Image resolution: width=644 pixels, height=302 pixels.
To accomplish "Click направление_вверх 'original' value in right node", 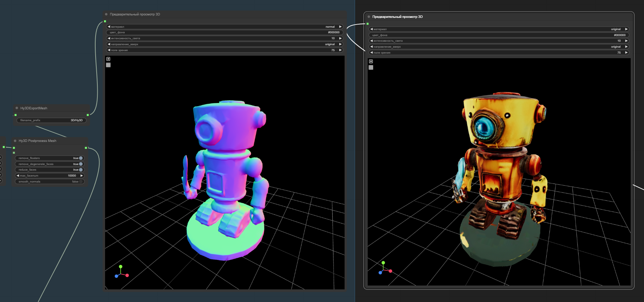I will pos(616,47).
